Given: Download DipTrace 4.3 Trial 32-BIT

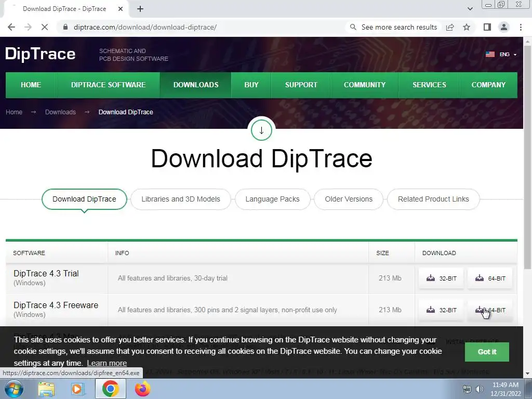Looking at the screenshot, I should (441, 278).
